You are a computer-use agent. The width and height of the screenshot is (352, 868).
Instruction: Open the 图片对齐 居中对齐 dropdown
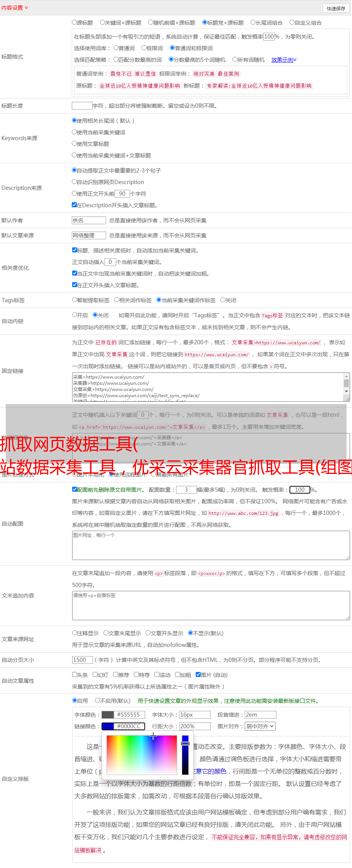pyautogui.click(x=260, y=726)
